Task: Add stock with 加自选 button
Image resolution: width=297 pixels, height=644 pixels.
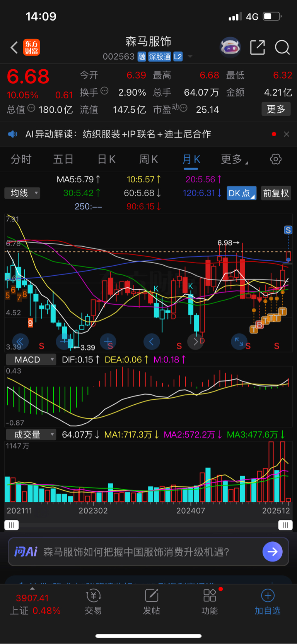Action: tap(268, 602)
